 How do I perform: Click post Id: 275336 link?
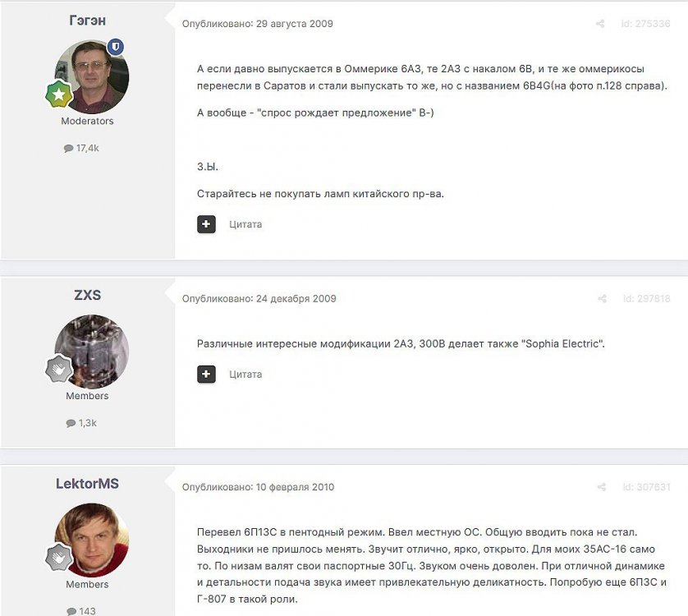pos(645,24)
